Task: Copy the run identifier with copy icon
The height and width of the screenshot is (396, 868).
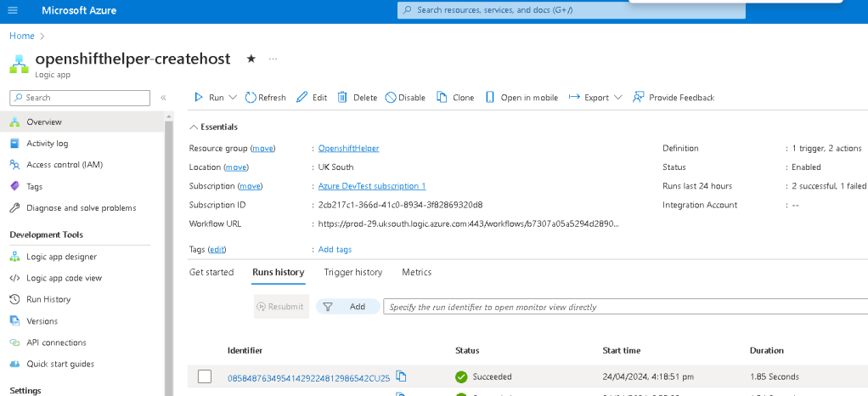Action: pos(402,376)
